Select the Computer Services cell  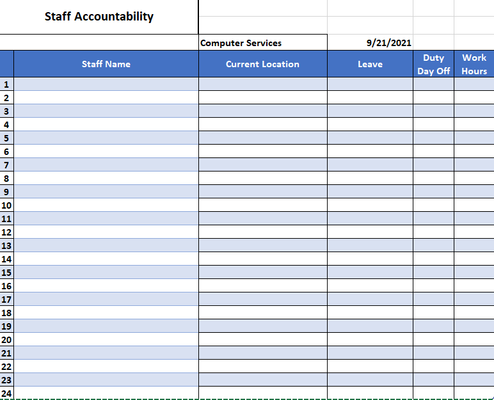tap(263, 43)
